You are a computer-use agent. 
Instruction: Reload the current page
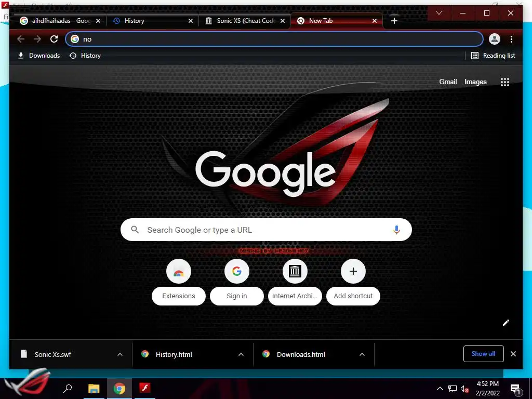54,39
